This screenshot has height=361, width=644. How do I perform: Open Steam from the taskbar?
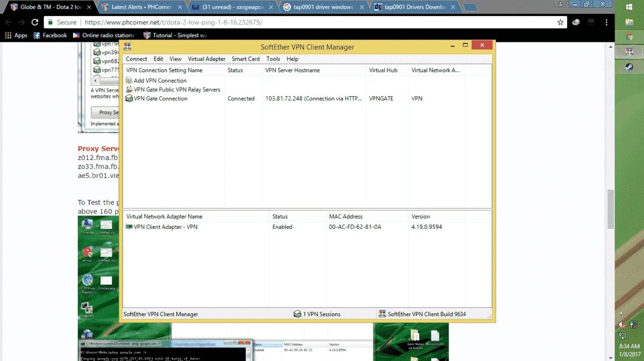[x=629, y=67]
